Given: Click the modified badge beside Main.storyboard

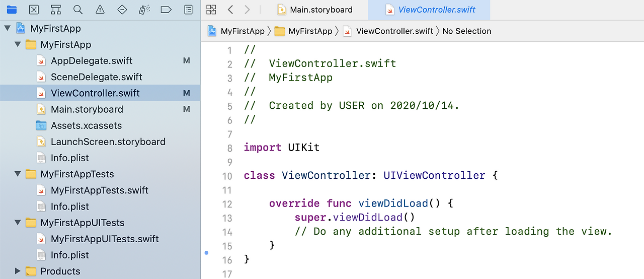Looking at the screenshot, I should click(187, 109).
